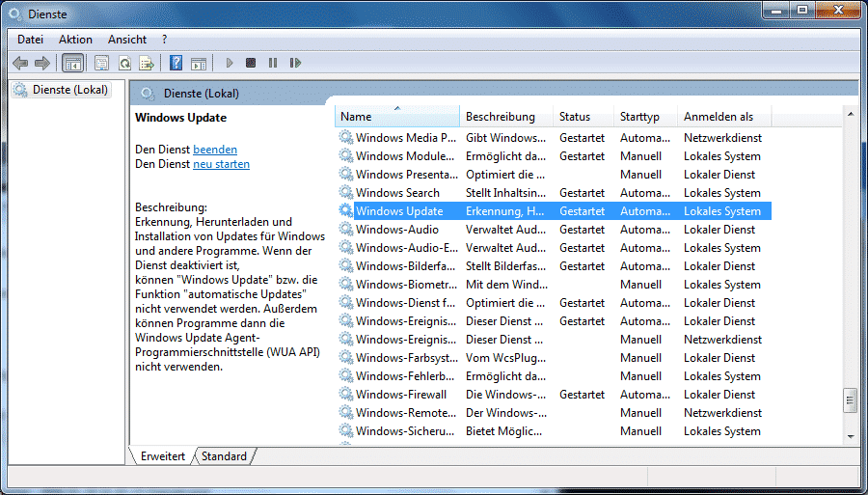Click the neu starten link
Viewport: 868px width, 495px height.
[221, 164]
